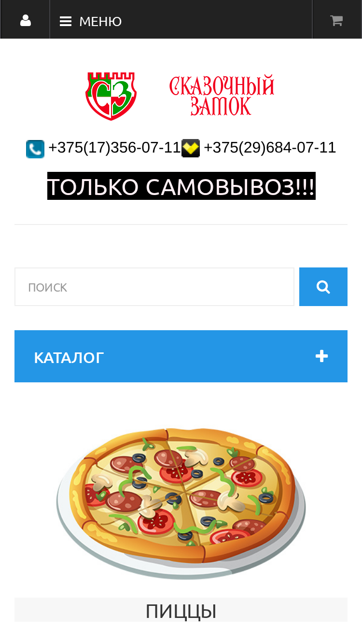Tap the yellow heart operator icon
Image resolution: width=362 pixels, height=644 pixels.
191,148
